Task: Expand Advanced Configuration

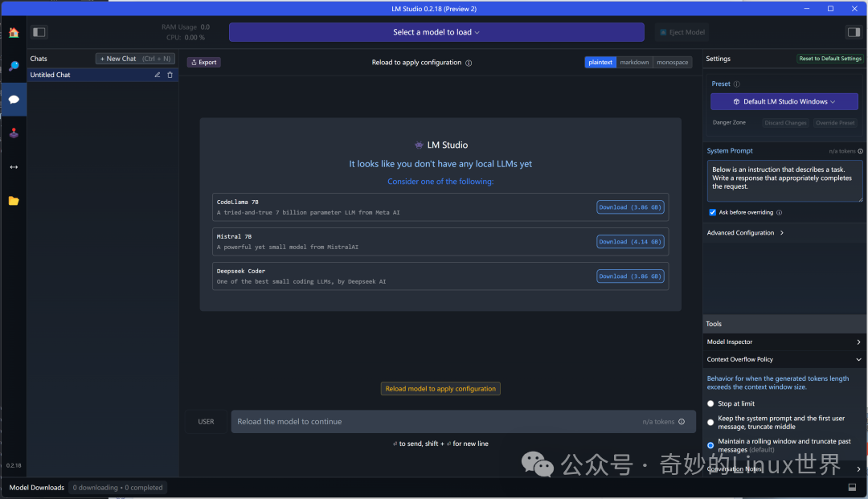Action: tap(745, 233)
